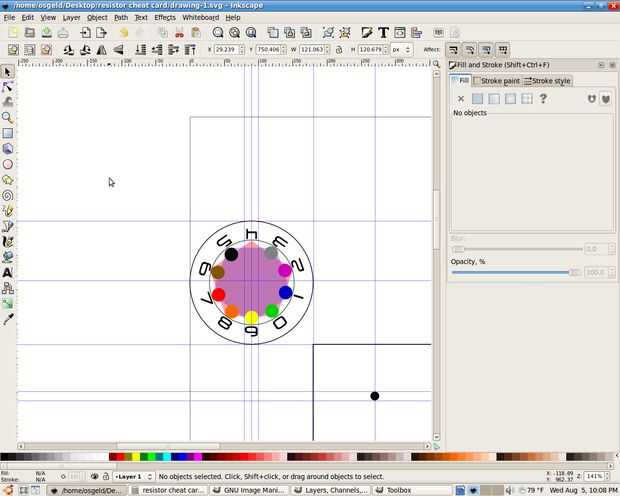Select the Ellipse tool

[x=8, y=164]
